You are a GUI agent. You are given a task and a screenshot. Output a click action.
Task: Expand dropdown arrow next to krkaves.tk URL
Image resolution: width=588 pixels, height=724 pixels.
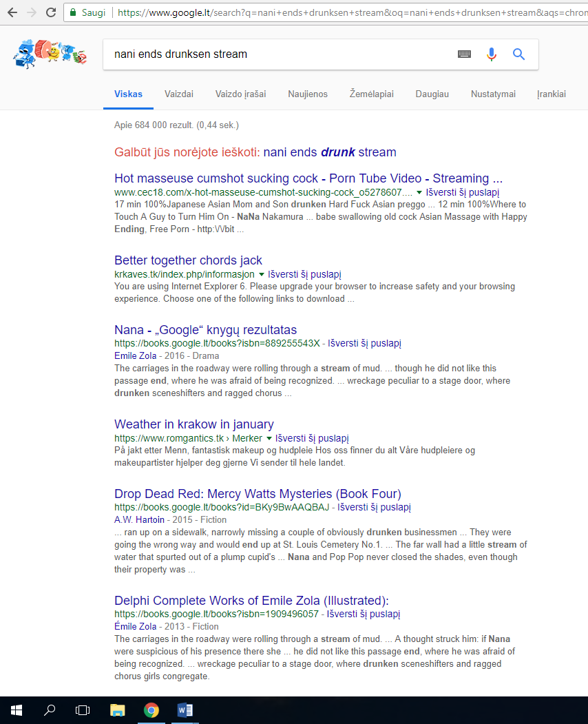(x=261, y=274)
